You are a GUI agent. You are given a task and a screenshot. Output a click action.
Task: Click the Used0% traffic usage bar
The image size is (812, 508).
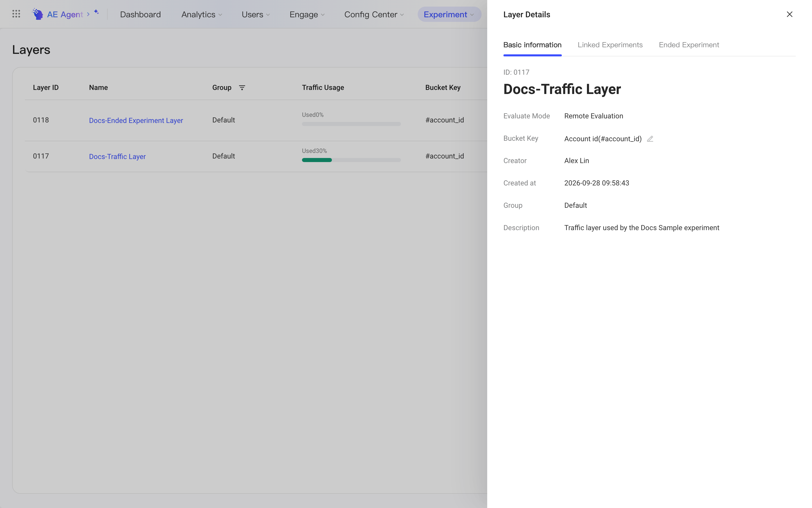click(351, 124)
